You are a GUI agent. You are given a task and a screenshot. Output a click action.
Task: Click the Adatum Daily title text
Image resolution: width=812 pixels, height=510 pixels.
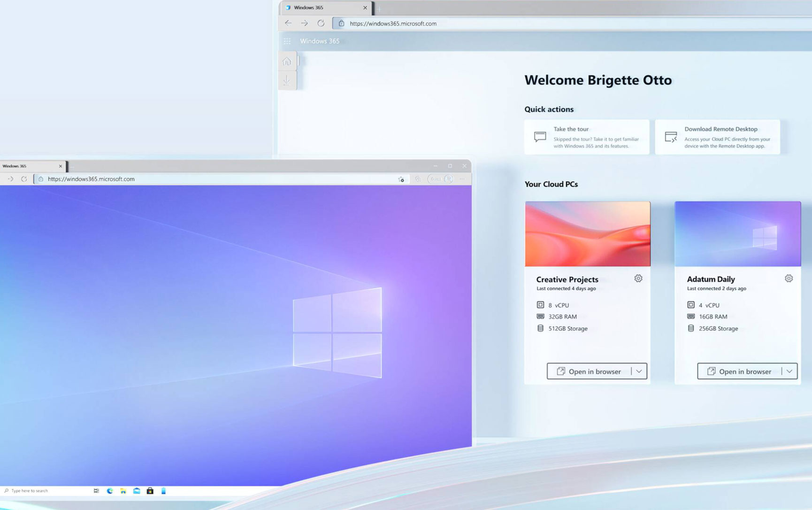[x=711, y=279]
